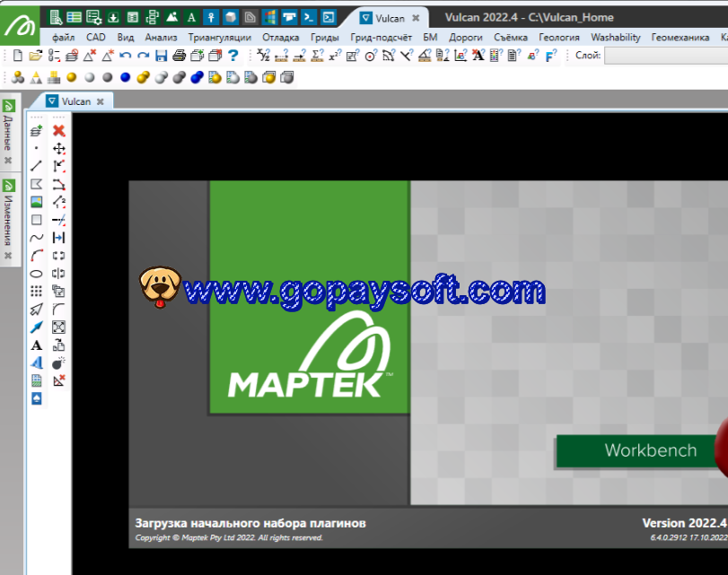Viewport: 728px width, 575px height.
Task: Click the white cube icon in the title bar
Action: point(231,18)
